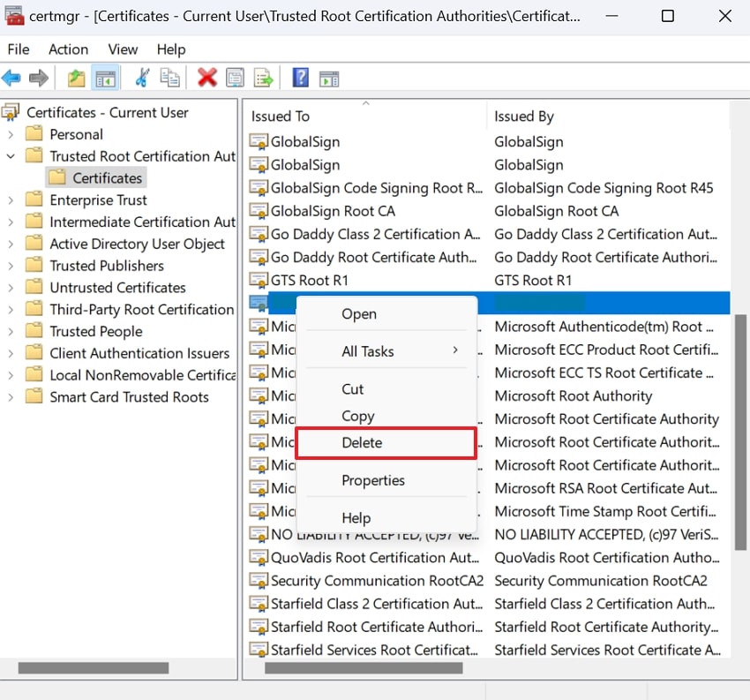Image resolution: width=750 pixels, height=700 pixels.
Task: Click the Properties toolbar icon
Action: tap(235, 78)
